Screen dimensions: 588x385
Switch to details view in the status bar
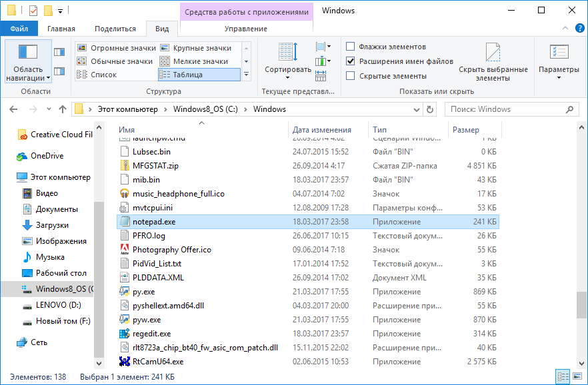563,377
